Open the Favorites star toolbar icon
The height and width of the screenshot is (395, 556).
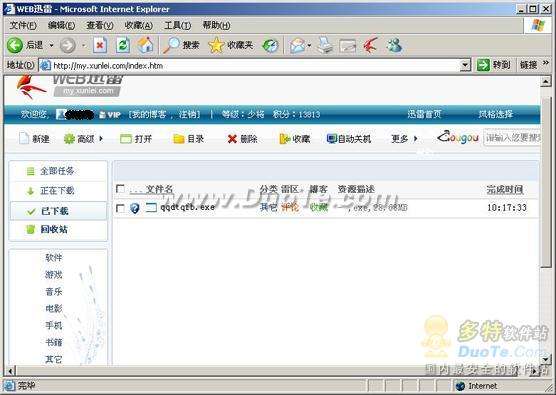tap(216, 45)
